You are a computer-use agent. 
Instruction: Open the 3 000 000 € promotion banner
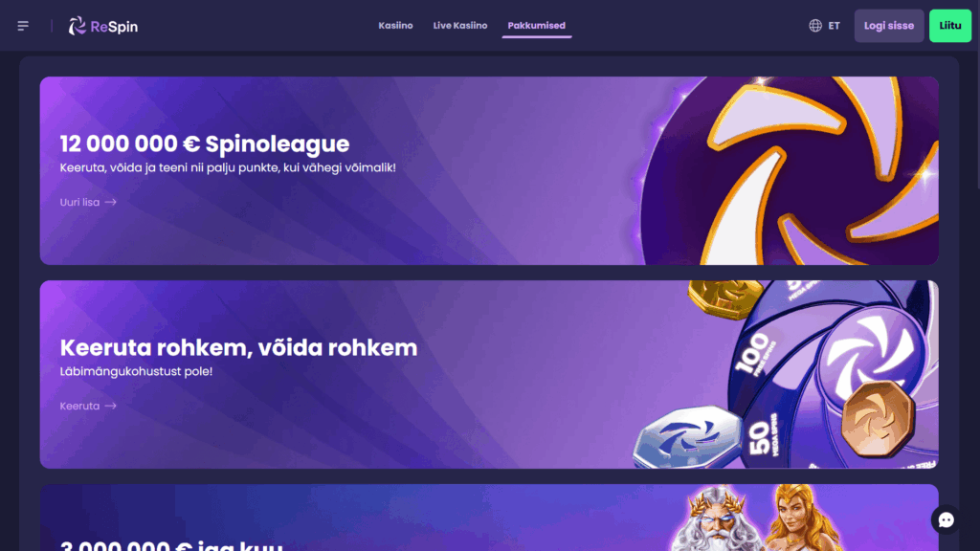pyautogui.click(x=489, y=518)
